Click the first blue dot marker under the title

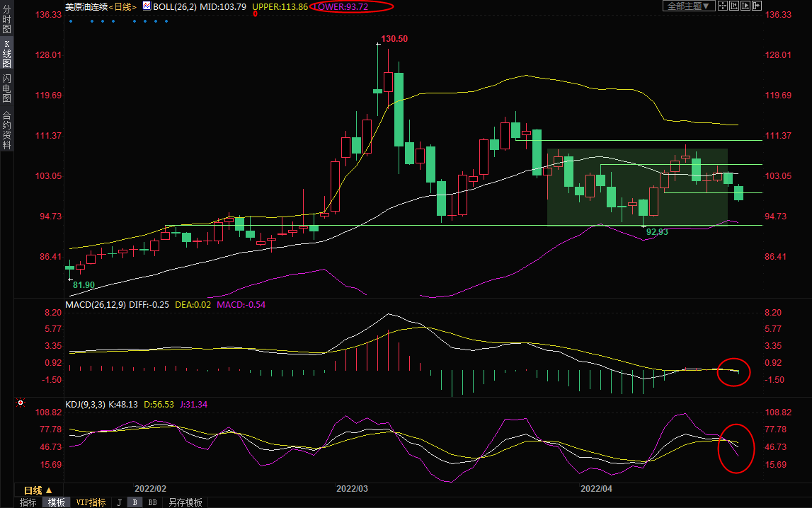pyautogui.click(x=71, y=21)
